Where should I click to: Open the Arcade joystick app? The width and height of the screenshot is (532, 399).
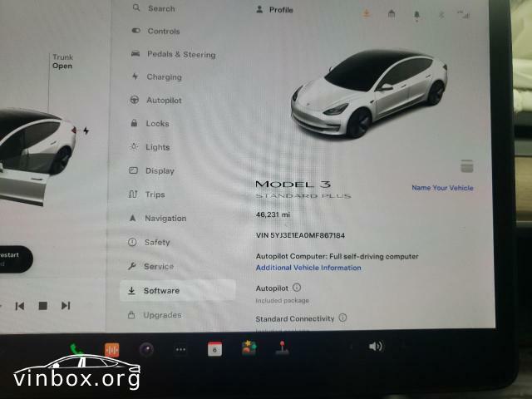(x=282, y=347)
